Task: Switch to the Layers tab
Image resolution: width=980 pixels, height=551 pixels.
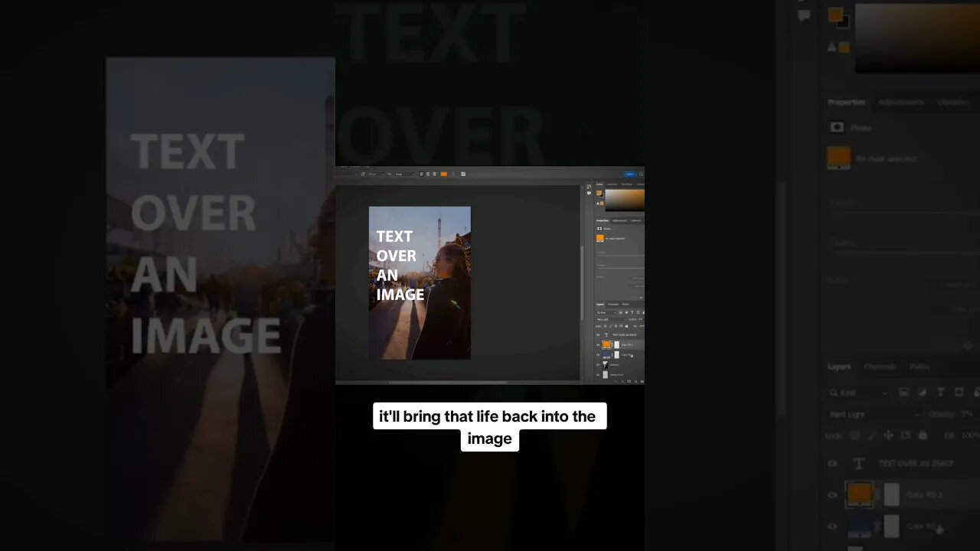Action: tap(600, 305)
